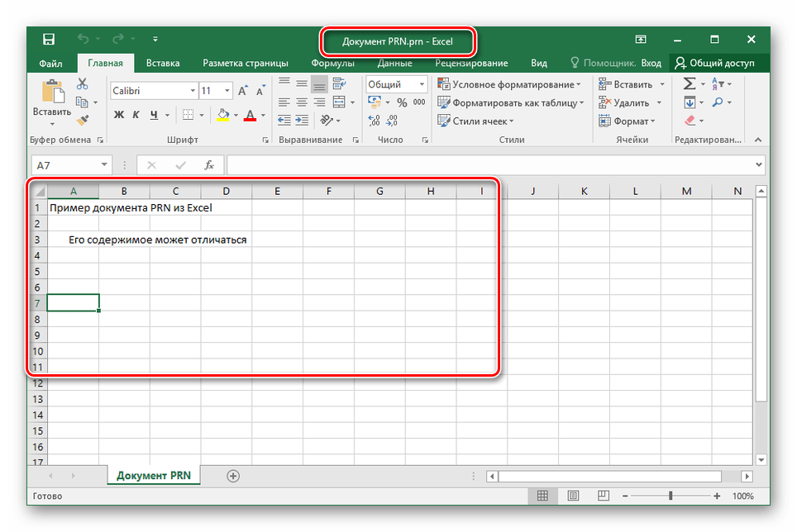Add a new sheet with plus icon
The width and height of the screenshot is (797, 532).
click(233, 476)
